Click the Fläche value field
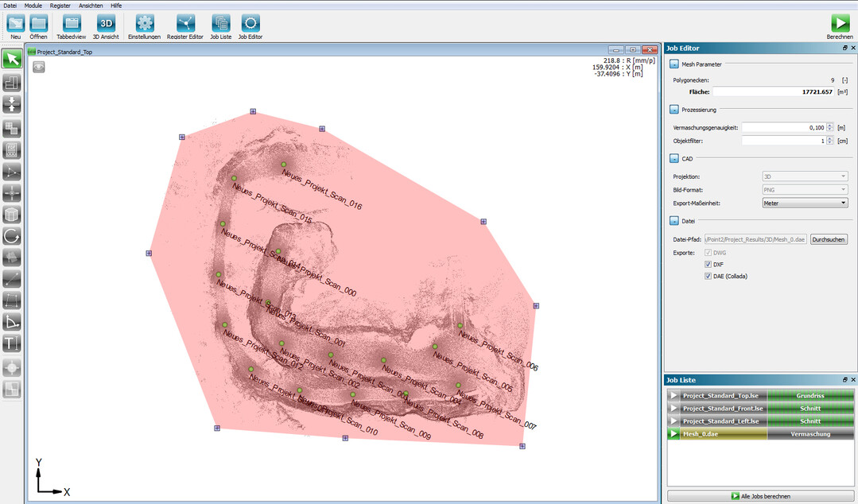The height and width of the screenshot is (504, 858). pyautogui.click(x=773, y=92)
